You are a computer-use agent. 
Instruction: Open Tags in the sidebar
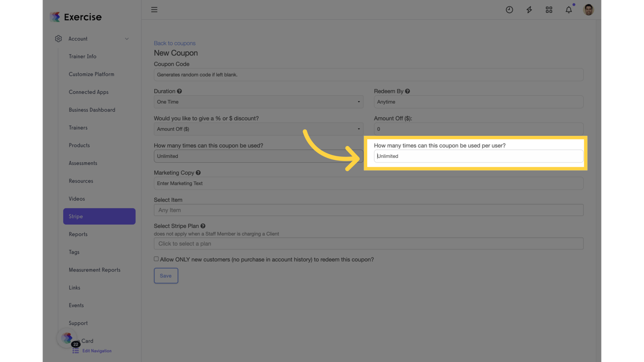74,252
